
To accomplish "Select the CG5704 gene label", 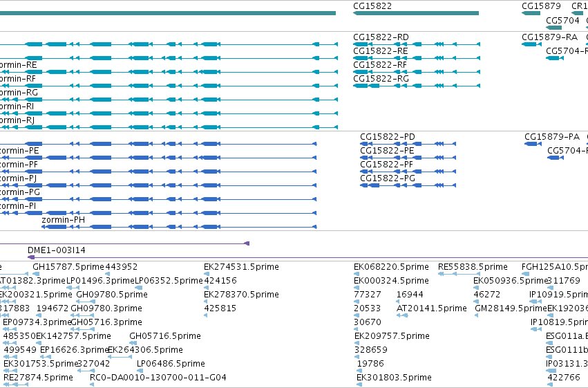I will pos(562,21).
